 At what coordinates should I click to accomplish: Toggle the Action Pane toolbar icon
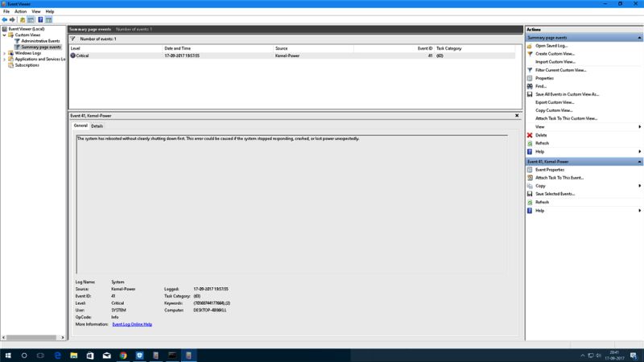tap(48, 19)
